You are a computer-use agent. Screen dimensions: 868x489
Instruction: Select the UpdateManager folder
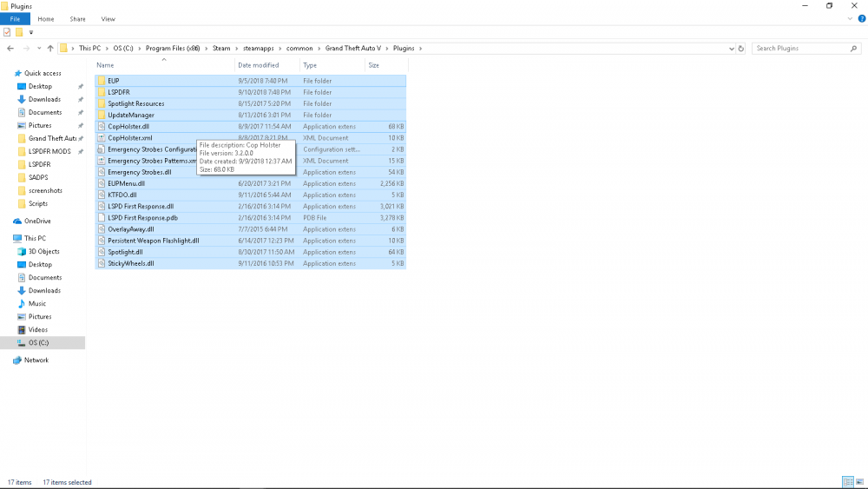coord(250,116)
